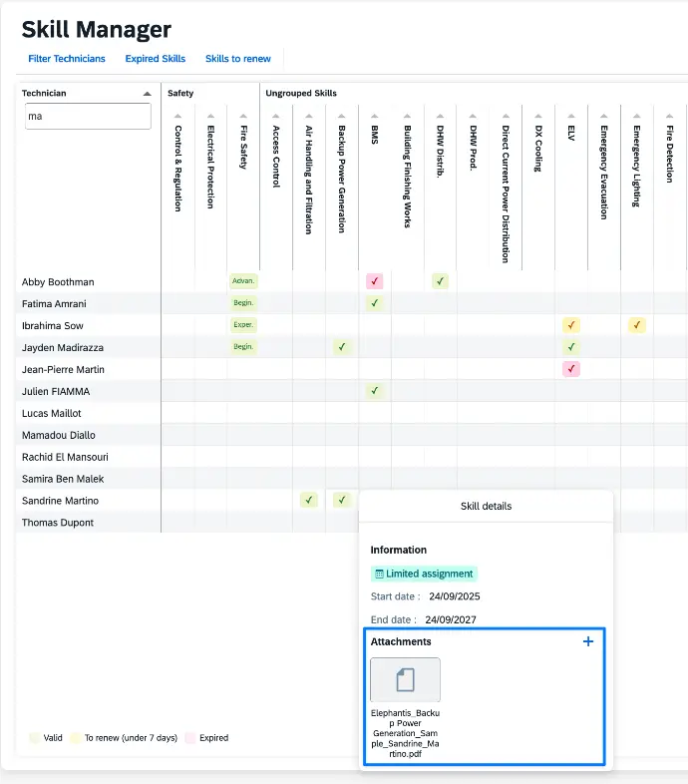Image resolution: width=688 pixels, height=784 pixels.
Task: Open the Skills to renew link
Action: pos(238,59)
